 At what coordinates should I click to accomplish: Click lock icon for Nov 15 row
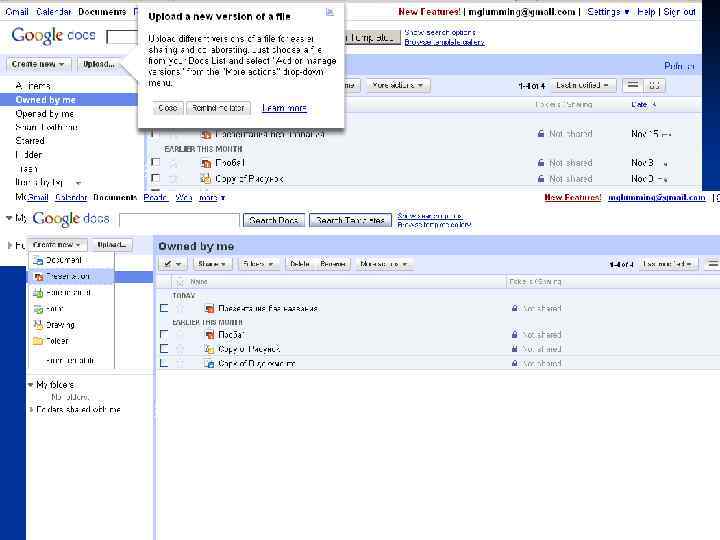click(x=541, y=134)
